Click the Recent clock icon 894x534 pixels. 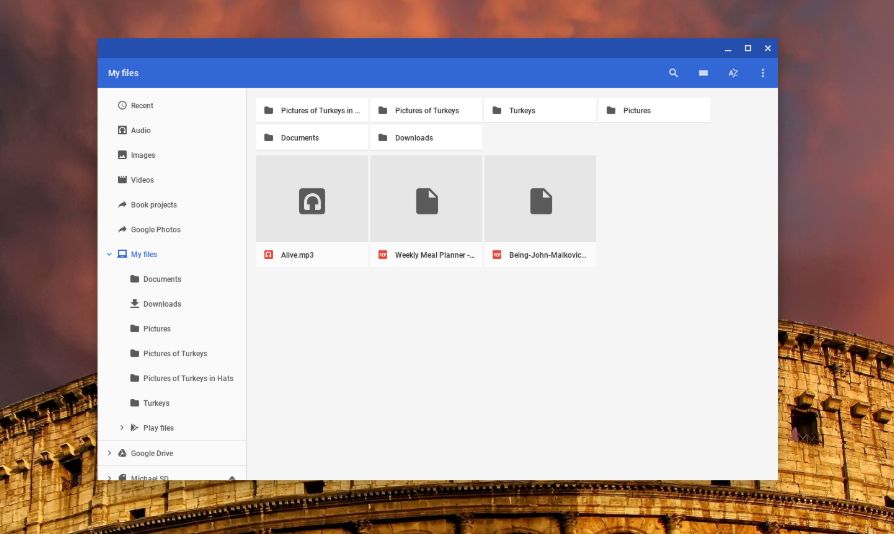122,105
